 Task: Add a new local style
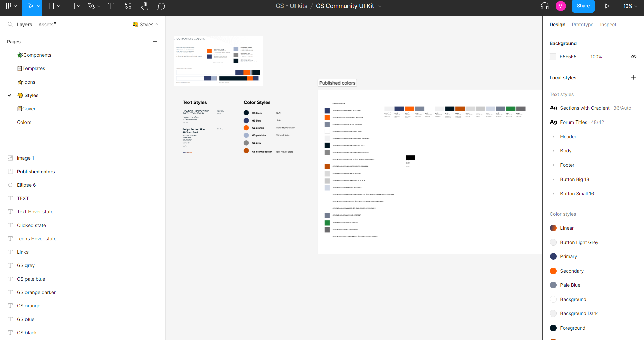pyautogui.click(x=633, y=78)
